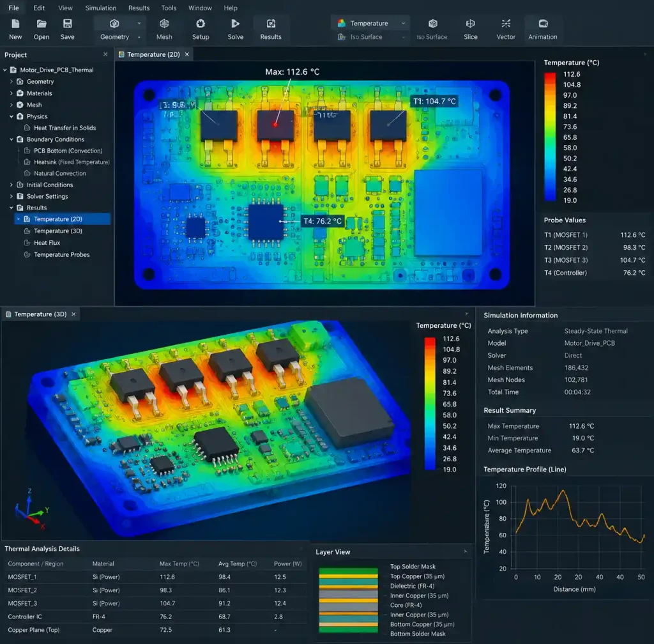The height and width of the screenshot is (644, 654).
Task: Click the 3D view temperature color legend bar
Action: 430,404
